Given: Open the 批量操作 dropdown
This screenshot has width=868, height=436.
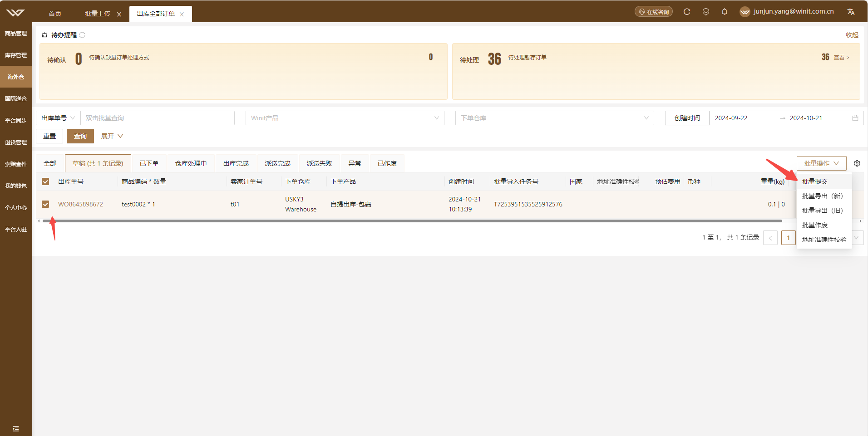Looking at the screenshot, I should (821, 163).
